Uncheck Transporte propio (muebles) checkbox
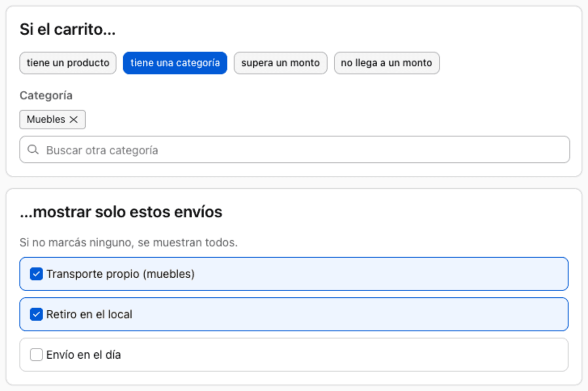 click(x=36, y=274)
